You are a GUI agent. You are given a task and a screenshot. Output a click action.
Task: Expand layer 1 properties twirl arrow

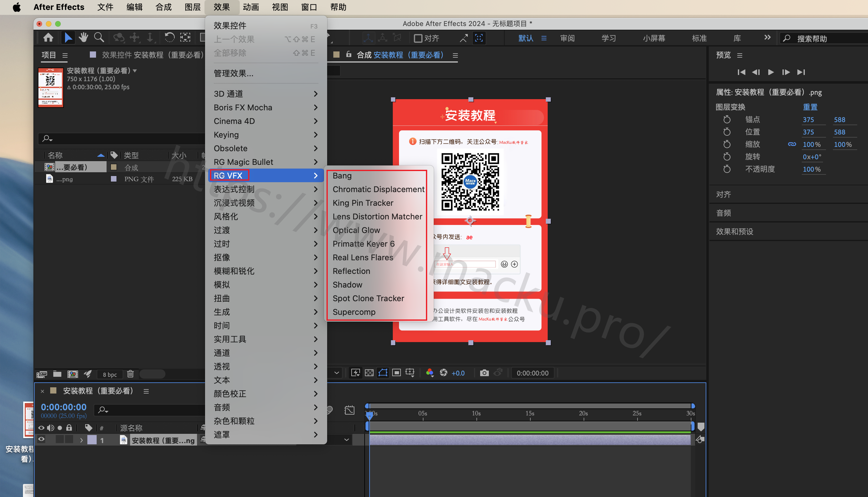(x=81, y=440)
